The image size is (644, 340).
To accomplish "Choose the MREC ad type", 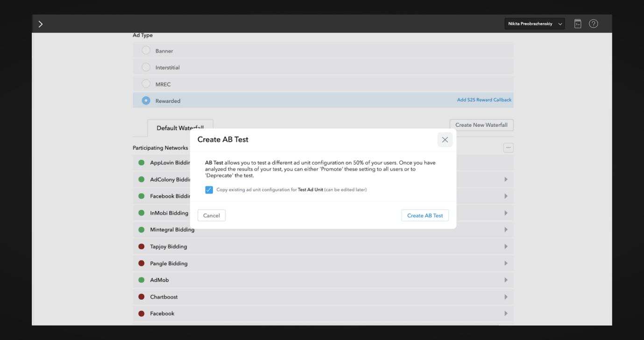I will click(x=146, y=84).
